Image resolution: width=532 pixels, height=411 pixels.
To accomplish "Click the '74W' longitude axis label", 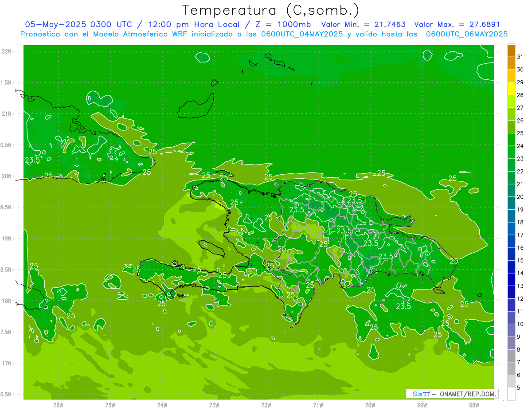I will point(162,405).
